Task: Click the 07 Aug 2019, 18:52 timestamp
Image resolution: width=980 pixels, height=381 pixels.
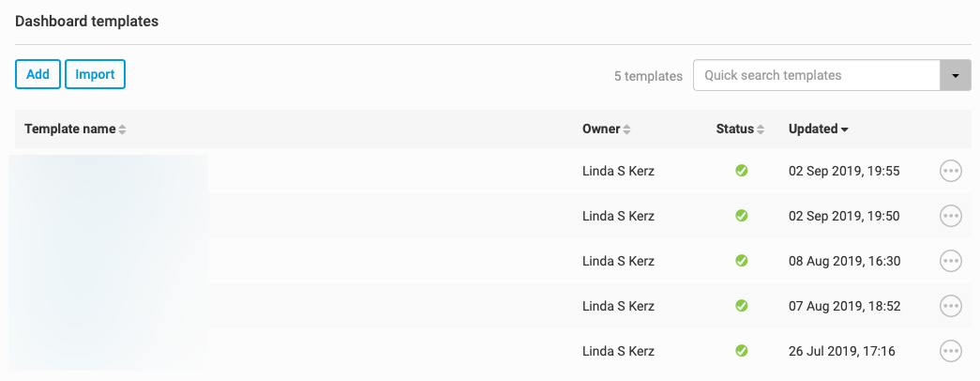Action: coord(844,306)
